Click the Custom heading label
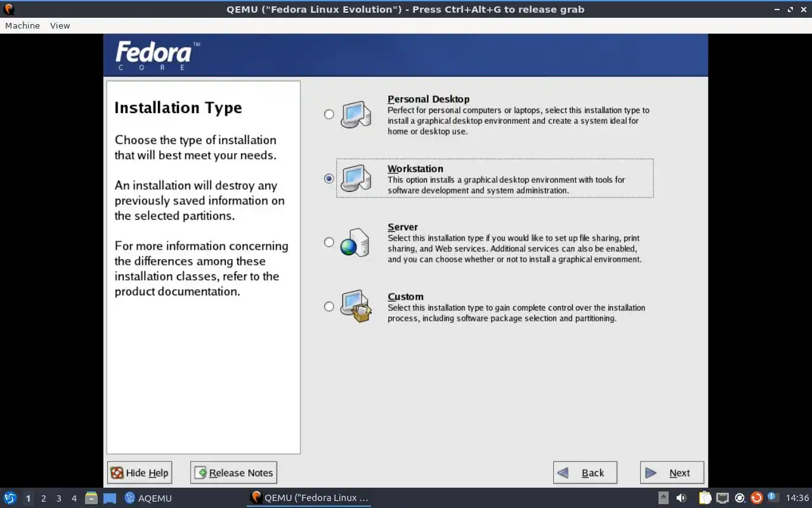This screenshot has width=812, height=508. pyautogui.click(x=405, y=297)
